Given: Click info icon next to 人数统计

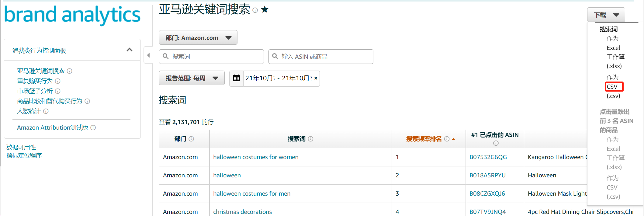Looking at the screenshot, I should click(x=46, y=111).
